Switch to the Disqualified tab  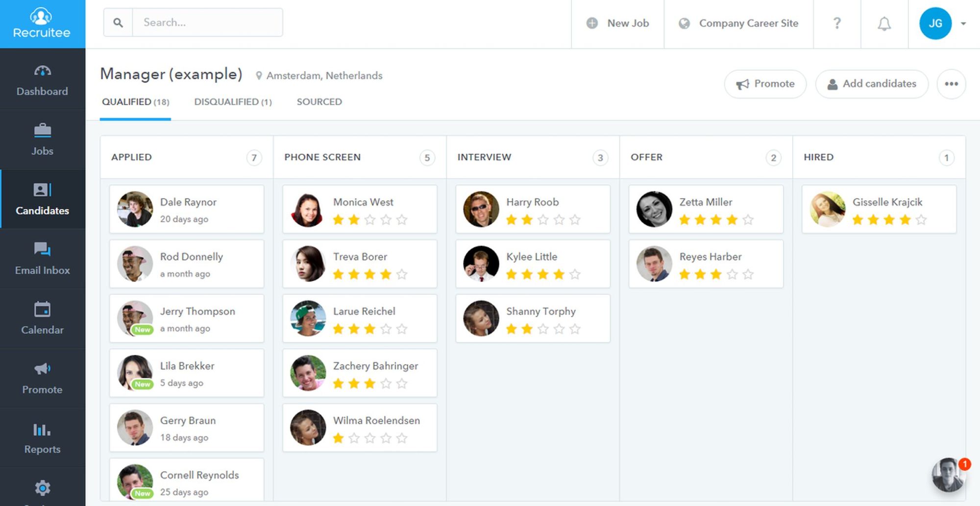pyautogui.click(x=233, y=102)
